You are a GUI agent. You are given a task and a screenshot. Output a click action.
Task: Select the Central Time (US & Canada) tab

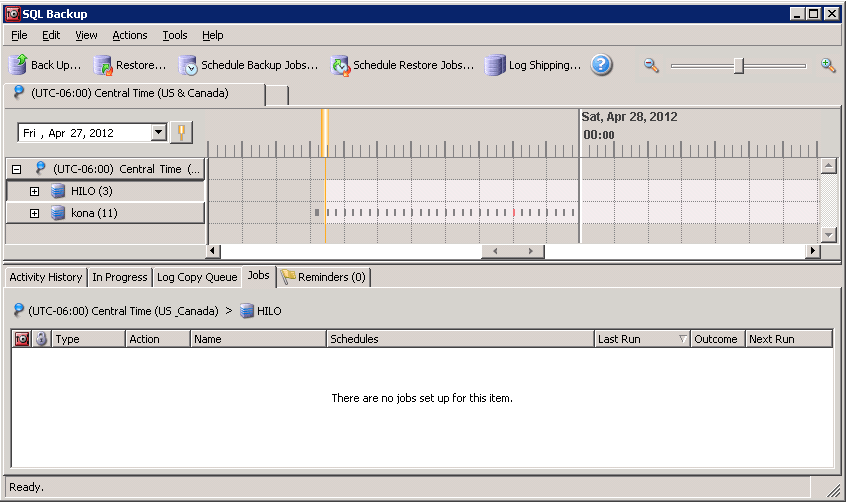pyautogui.click(x=135, y=94)
